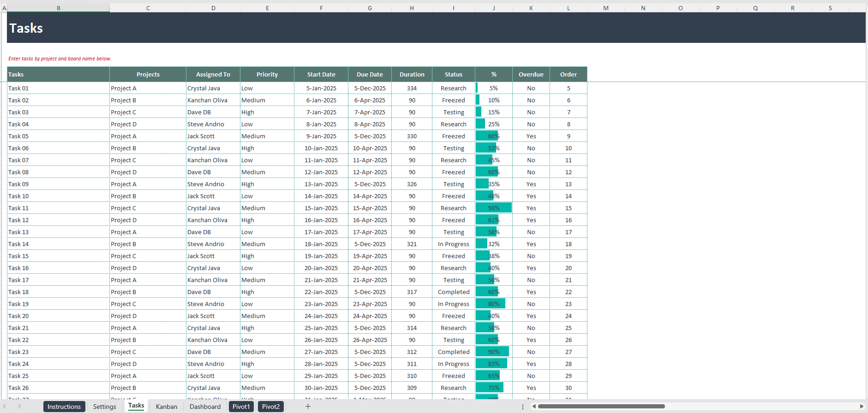This screenshot has height=413, width=868.
Task: Click the 98% progress bar for Task 11
Action: point(494,208)
